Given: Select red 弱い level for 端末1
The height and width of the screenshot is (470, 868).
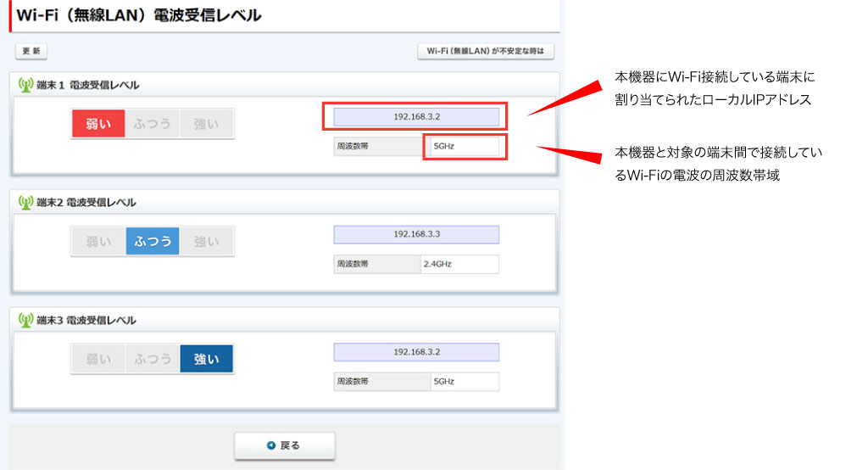Looking at the screenshot, I should pos(98,124).
